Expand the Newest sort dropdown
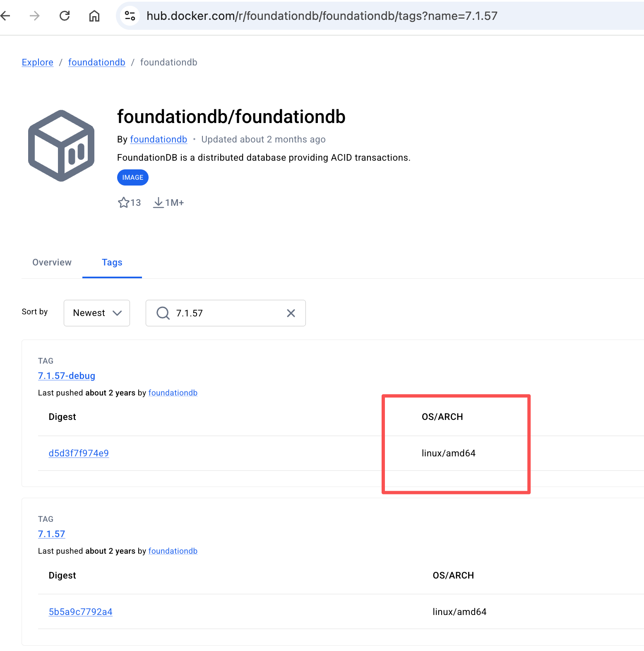Viewport: 644px width, 651px height. click(x=97, y=313)
